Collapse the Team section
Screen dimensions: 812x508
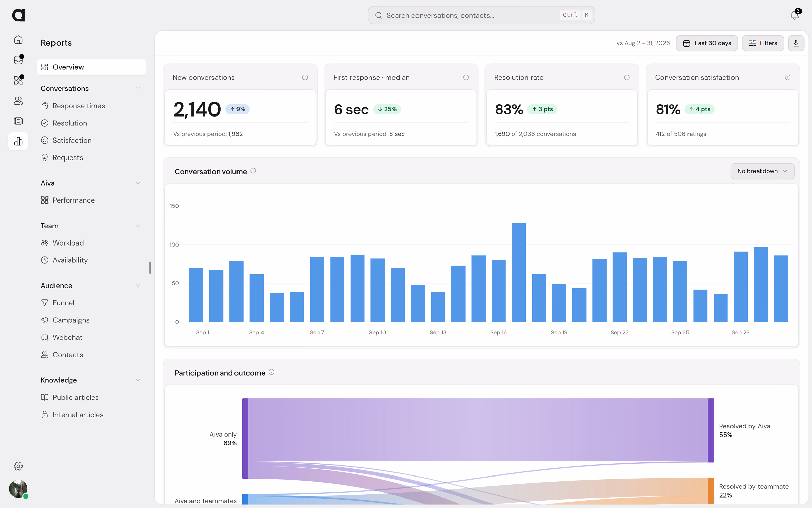click(138, 226)
